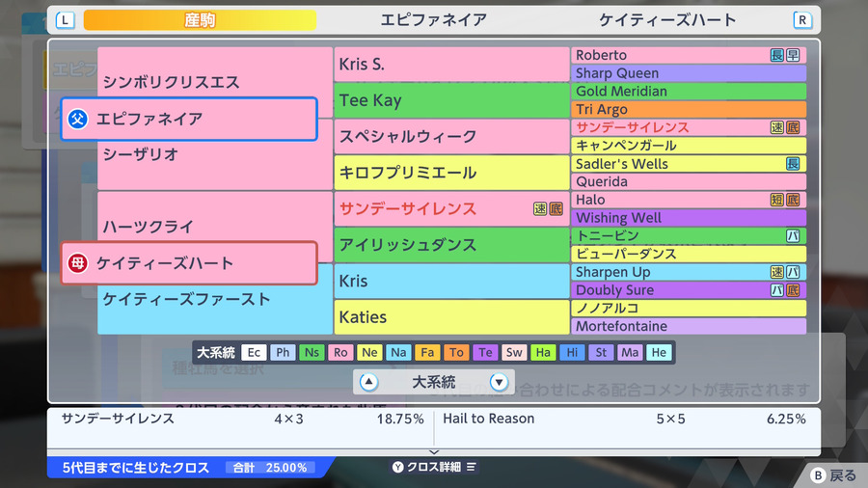Select the Katies pedigree cell
The image size is (868, 488).
(451, 317)
